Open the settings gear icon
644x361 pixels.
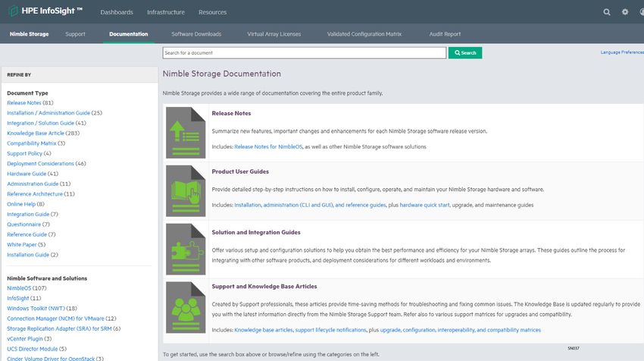[625, 12]
